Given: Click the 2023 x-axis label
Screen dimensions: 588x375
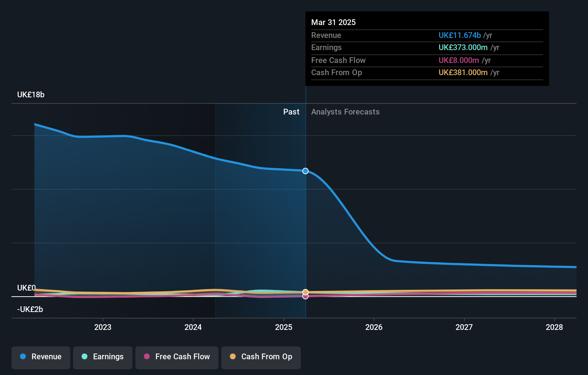Looking at the screenshot, I should 103,327.
